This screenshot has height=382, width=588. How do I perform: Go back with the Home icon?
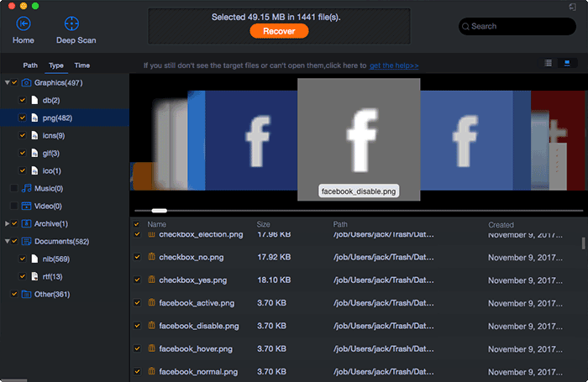[24, 24]
